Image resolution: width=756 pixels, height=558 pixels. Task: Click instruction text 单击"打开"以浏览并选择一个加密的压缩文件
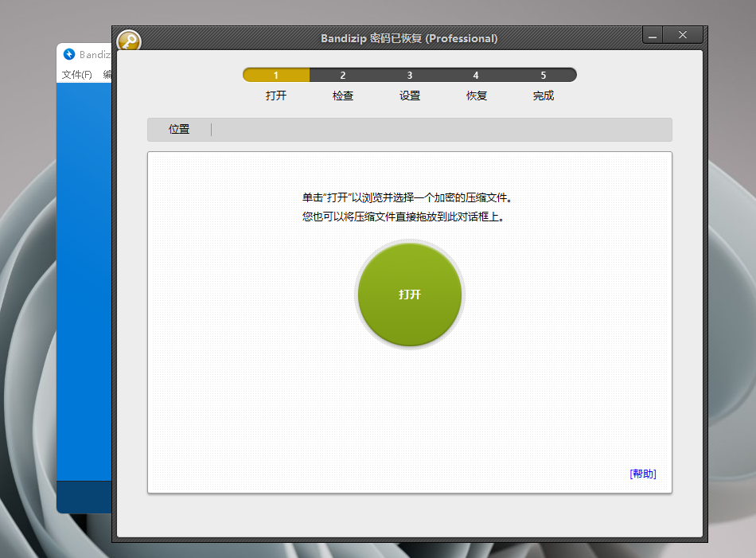tap(407, 197)
